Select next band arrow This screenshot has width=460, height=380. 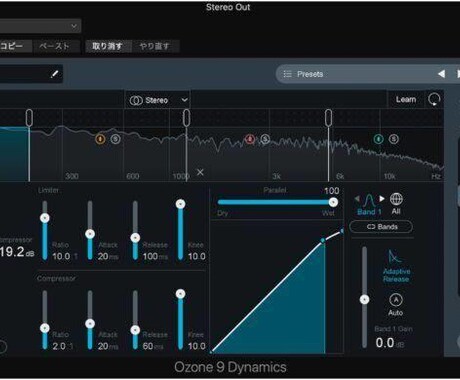pyautogui.click(x=382, y=199)
